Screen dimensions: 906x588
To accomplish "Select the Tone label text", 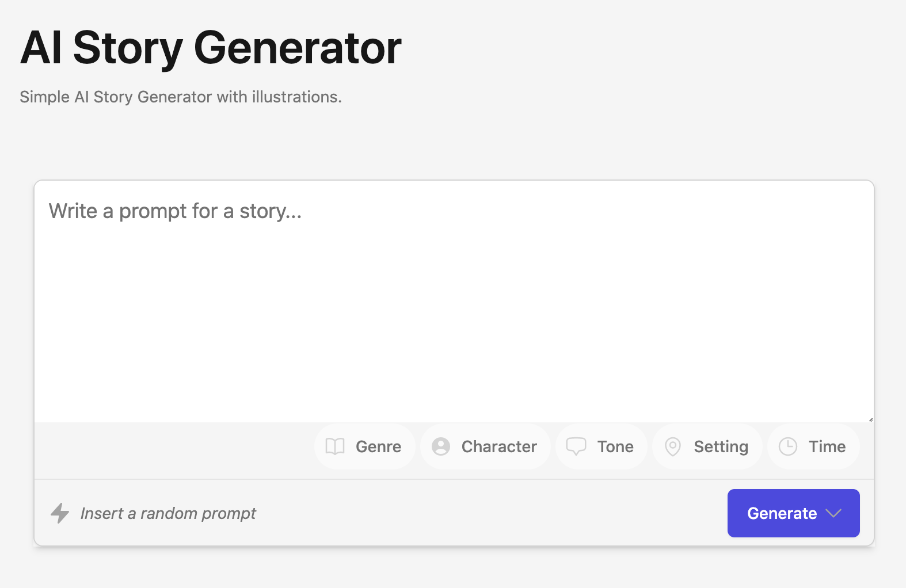I will pos(615,446).
